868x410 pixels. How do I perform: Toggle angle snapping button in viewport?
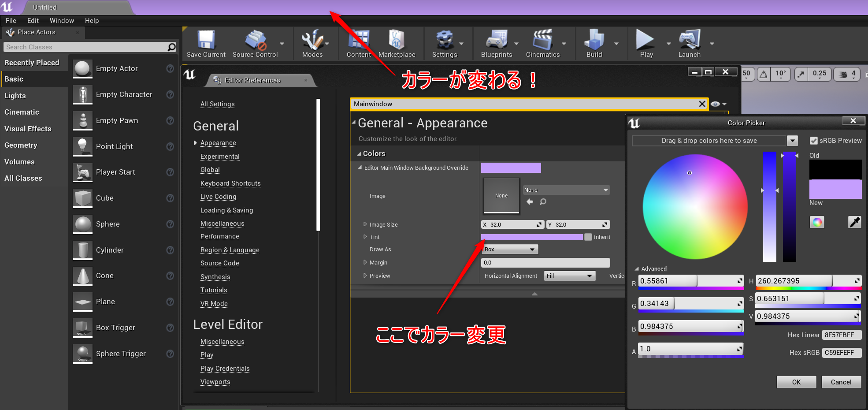[x=764, y=74]
